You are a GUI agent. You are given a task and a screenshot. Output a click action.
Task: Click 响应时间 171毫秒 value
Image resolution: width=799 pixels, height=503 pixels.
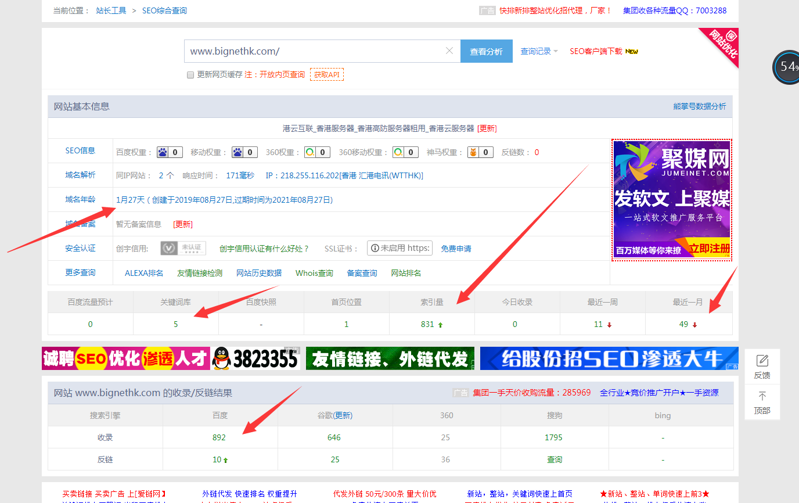[x=240, y=175]
